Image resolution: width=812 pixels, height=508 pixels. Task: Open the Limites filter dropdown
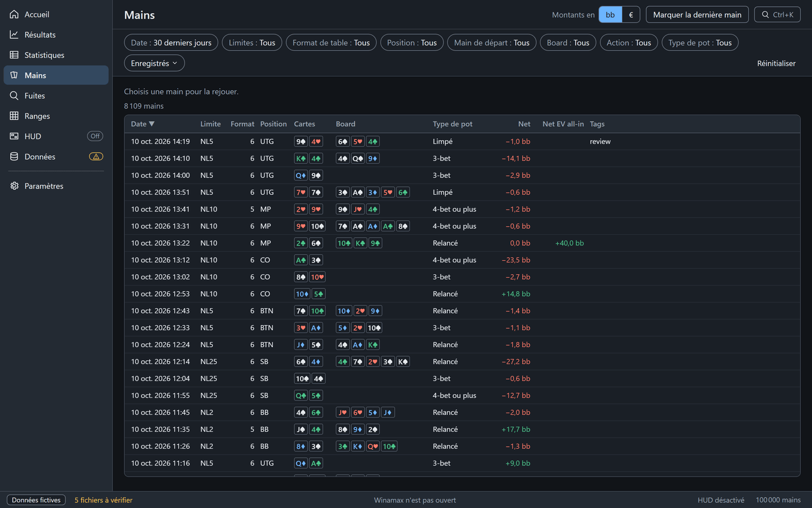[x=252, y=42]
